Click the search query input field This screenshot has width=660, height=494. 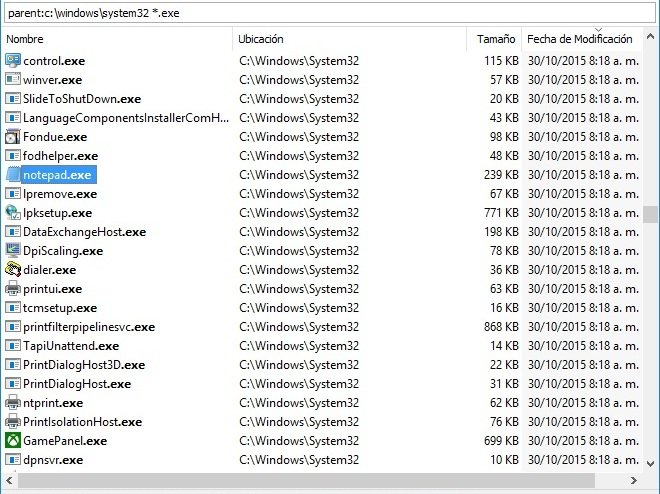click(329, 13)
